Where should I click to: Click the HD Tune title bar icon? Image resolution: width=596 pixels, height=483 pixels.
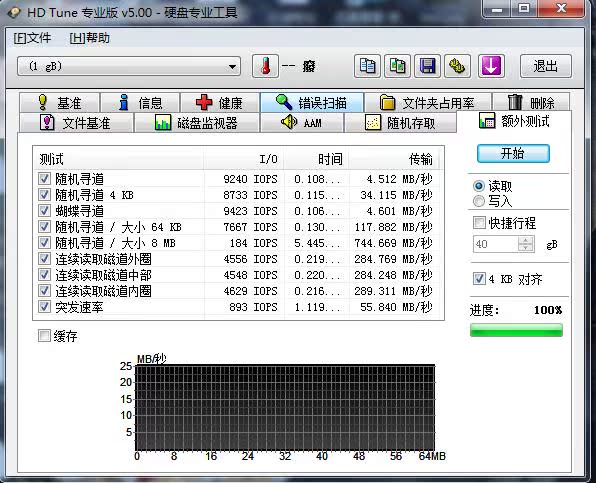(14, 13)
